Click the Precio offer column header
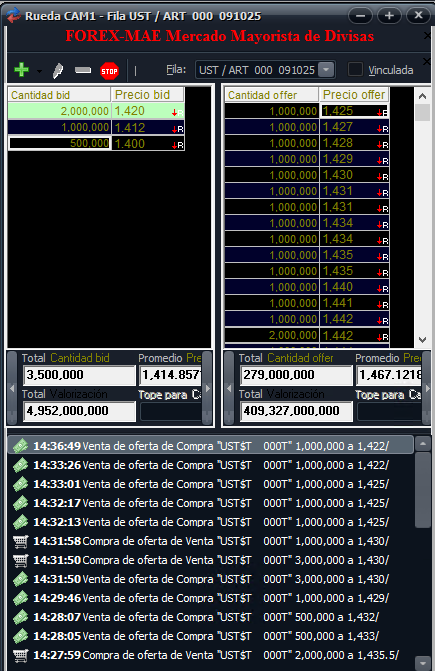 coord(354,95)
